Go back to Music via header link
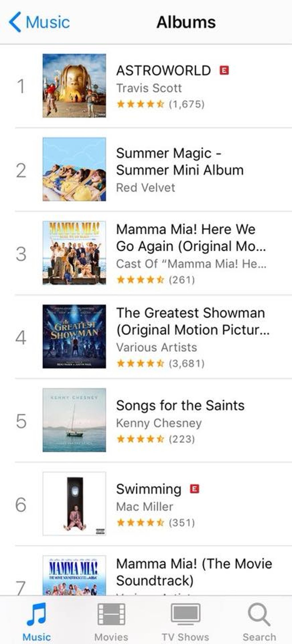The image size is (292, 644). (48, 22)
